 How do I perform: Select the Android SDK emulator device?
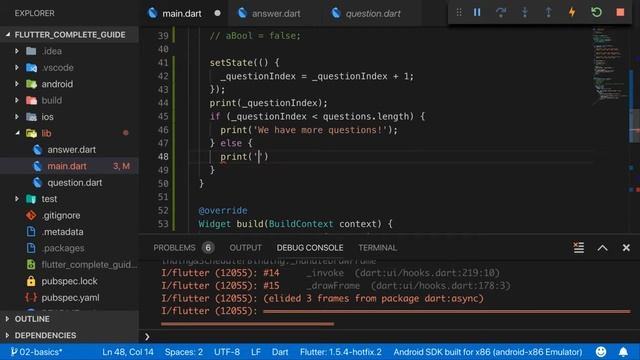pyautogui.click(x=488, y=352)
